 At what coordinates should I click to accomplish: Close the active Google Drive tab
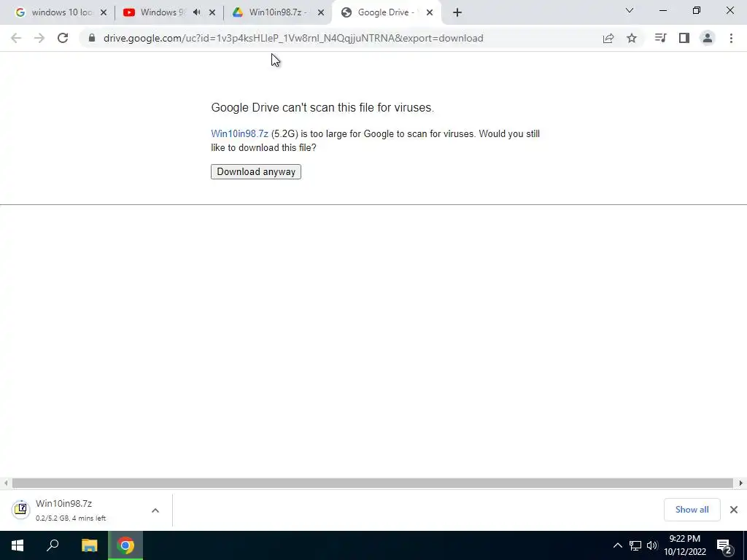[x=429, y=12]
